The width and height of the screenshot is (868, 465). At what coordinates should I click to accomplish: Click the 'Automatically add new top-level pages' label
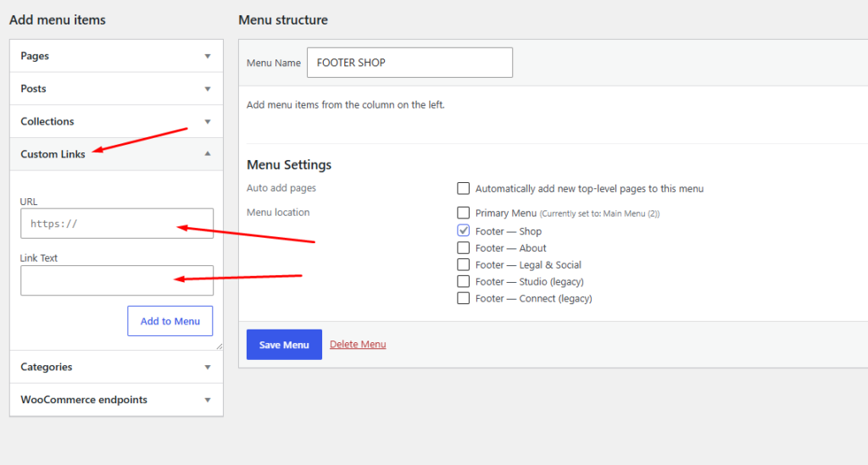point(590,189)
